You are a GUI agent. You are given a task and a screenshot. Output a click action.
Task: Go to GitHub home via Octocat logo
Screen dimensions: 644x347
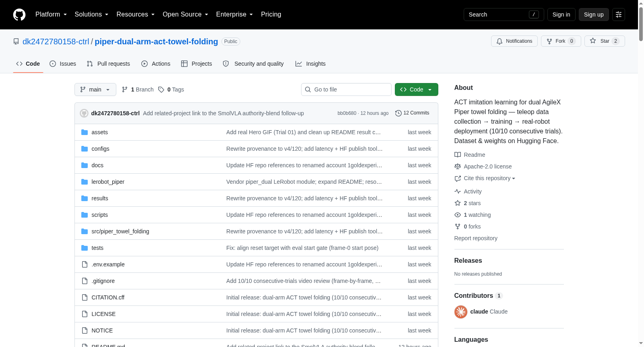point(19,15)
